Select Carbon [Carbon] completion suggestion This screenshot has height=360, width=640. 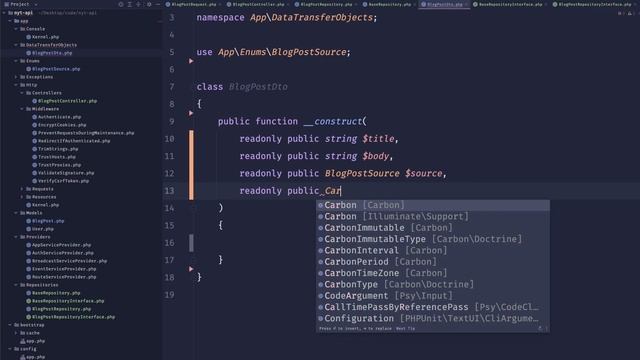[433, 205]
